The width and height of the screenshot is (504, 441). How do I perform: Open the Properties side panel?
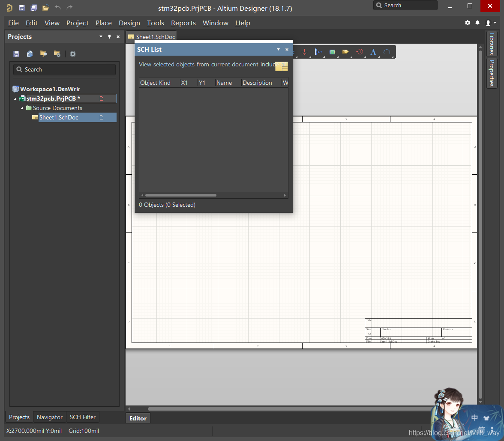click(492, 73)
